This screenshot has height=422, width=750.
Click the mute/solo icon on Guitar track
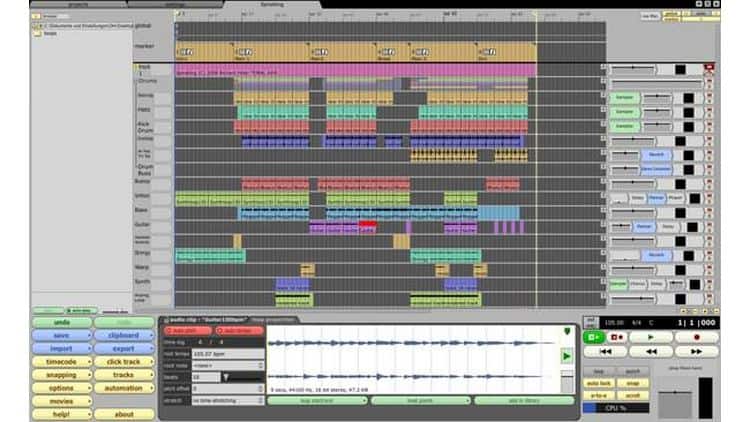click(709, 226)
